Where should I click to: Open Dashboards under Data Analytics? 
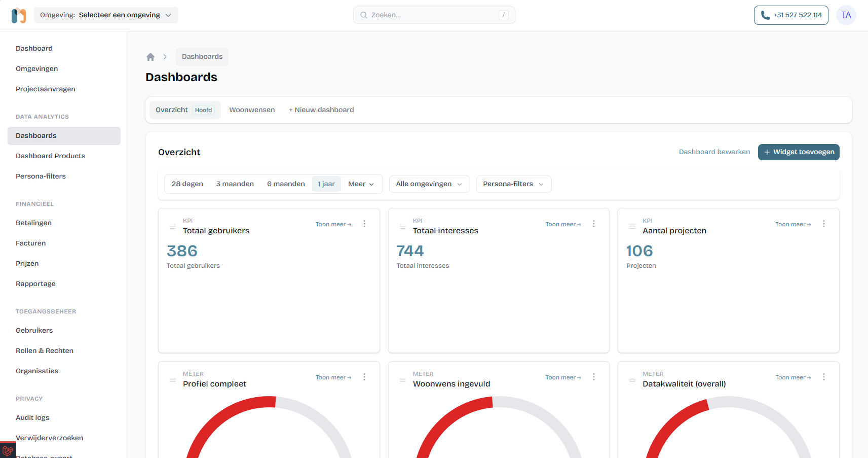pyautogui.click(x=64, y=136)
